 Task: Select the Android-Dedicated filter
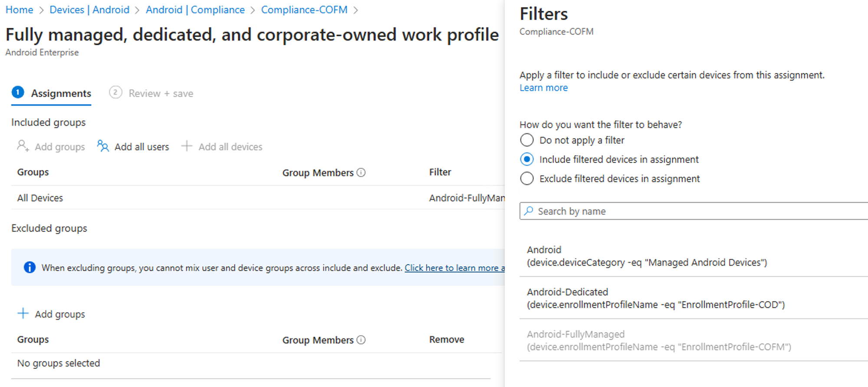coord(655,298)
